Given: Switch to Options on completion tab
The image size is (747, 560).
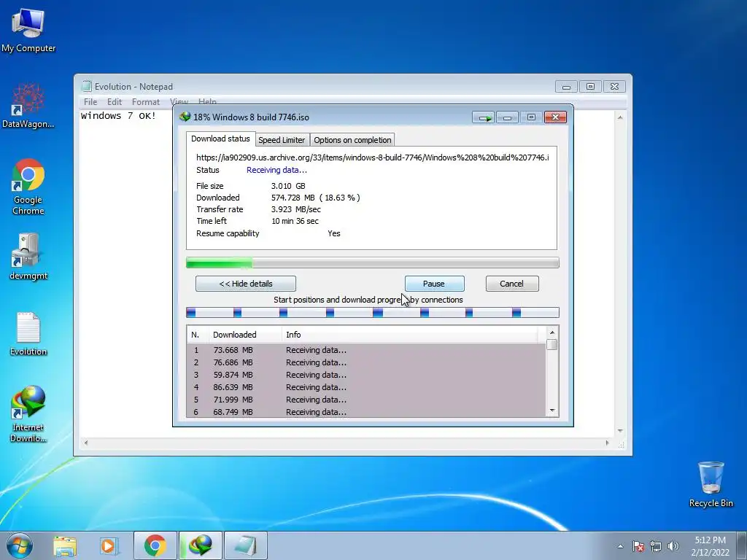Looking at the screenshot, I should point(352,140).
